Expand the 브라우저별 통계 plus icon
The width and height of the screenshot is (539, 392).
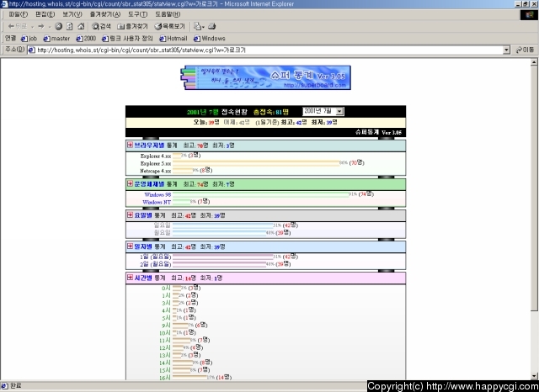[x=130, y=145]
